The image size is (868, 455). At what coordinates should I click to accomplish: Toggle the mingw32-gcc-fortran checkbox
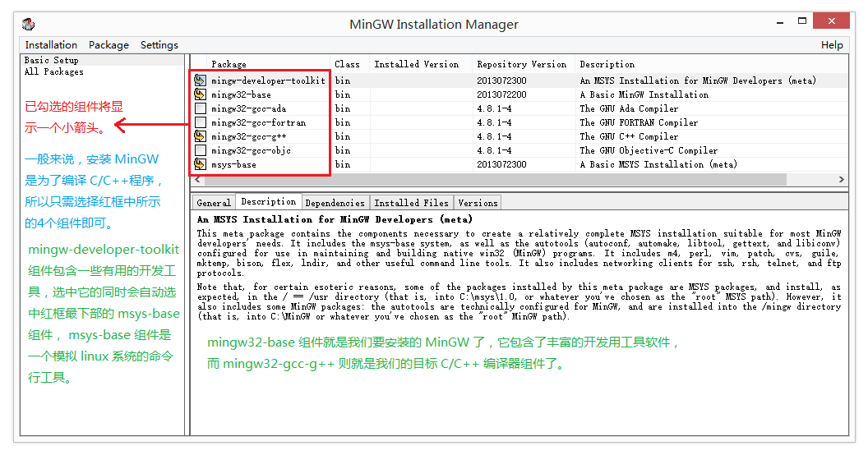coord(201,122)
